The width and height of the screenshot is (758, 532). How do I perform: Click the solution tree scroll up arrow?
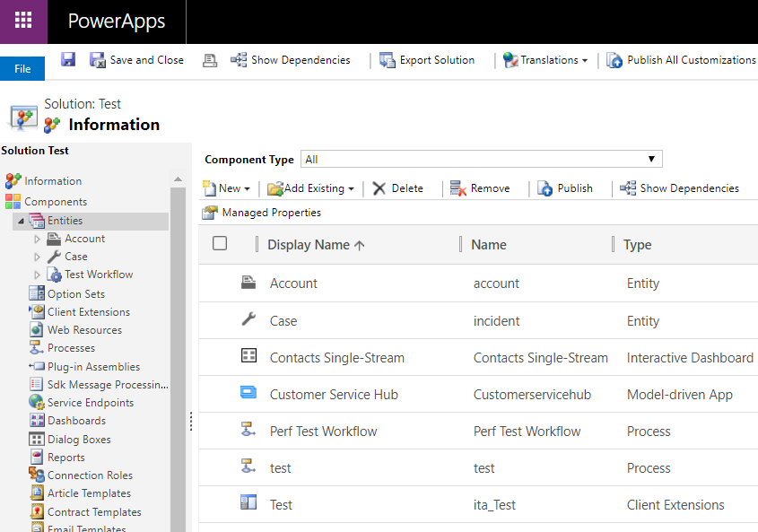pyautogui.click(x=178, y=179)
